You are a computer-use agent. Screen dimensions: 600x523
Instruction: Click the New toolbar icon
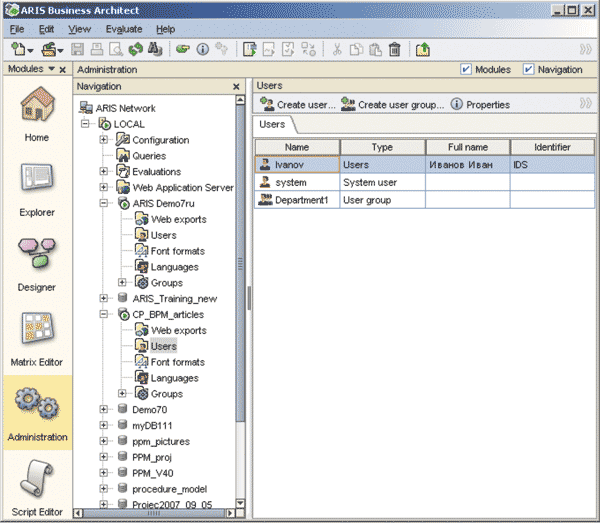click(x=19, y=49)
